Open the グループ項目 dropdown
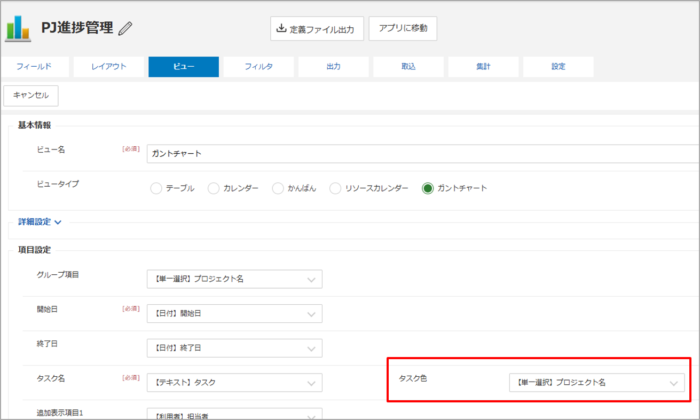The image size is (700, 420). [x=234, y=279]
